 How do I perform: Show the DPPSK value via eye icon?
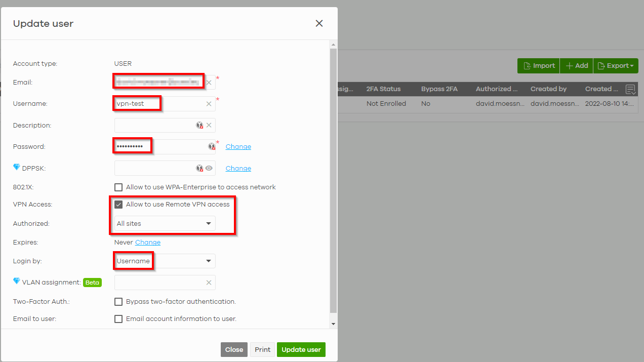(x=209, y=169)
